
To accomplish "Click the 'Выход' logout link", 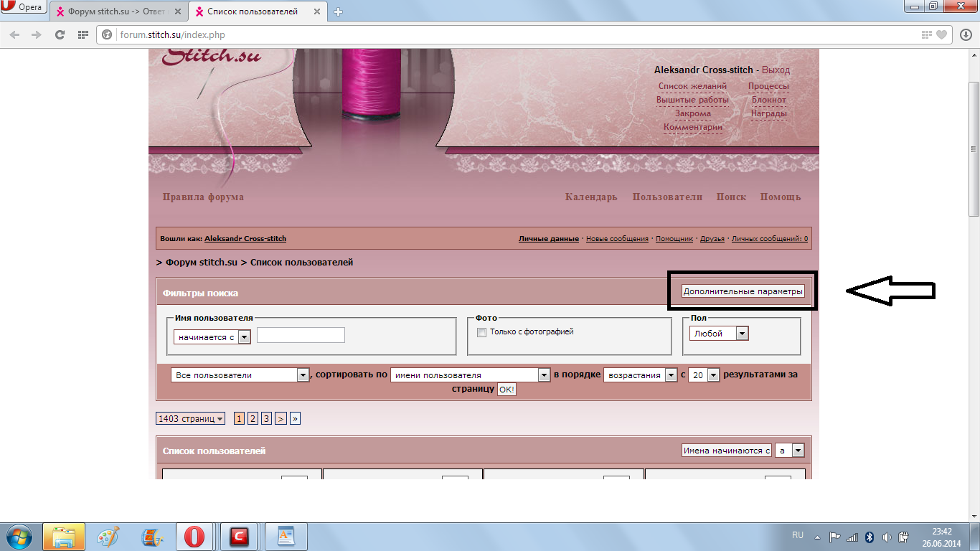I will click(x=776, y=70).
